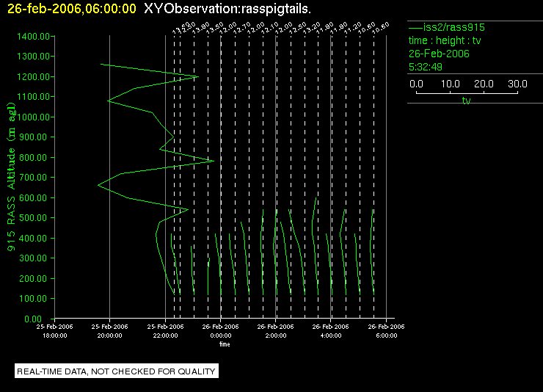Click the legend timestamp 5:32:49
543x392 pixels.
coord(426,67)
